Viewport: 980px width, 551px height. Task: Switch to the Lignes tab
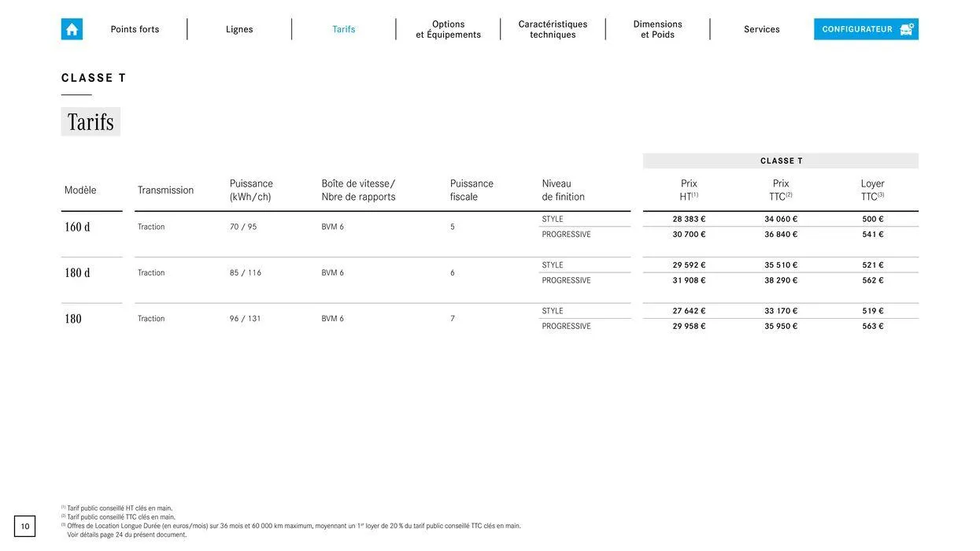239,29
